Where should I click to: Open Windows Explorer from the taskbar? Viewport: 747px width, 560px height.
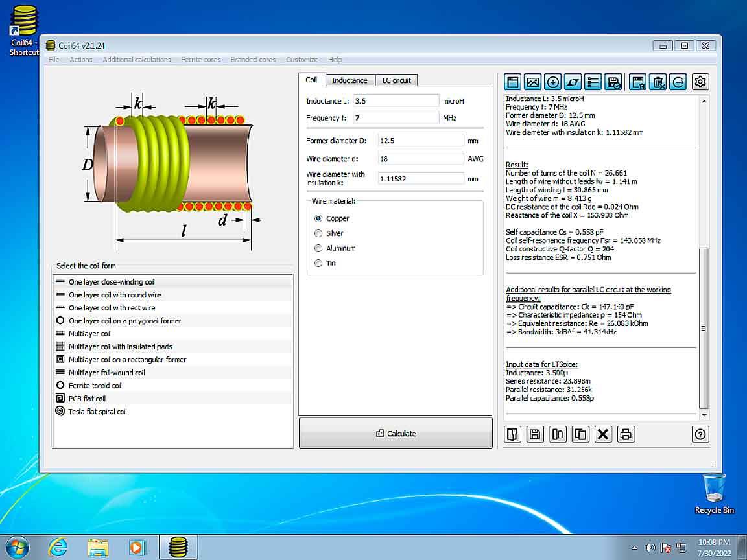point(98,547)
